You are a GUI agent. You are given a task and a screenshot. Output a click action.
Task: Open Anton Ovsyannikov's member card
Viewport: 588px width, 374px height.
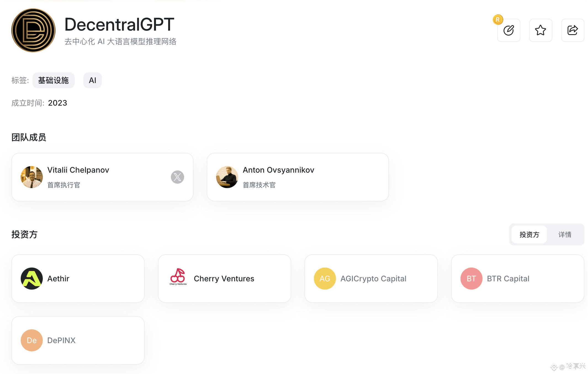tap(298, 177)
